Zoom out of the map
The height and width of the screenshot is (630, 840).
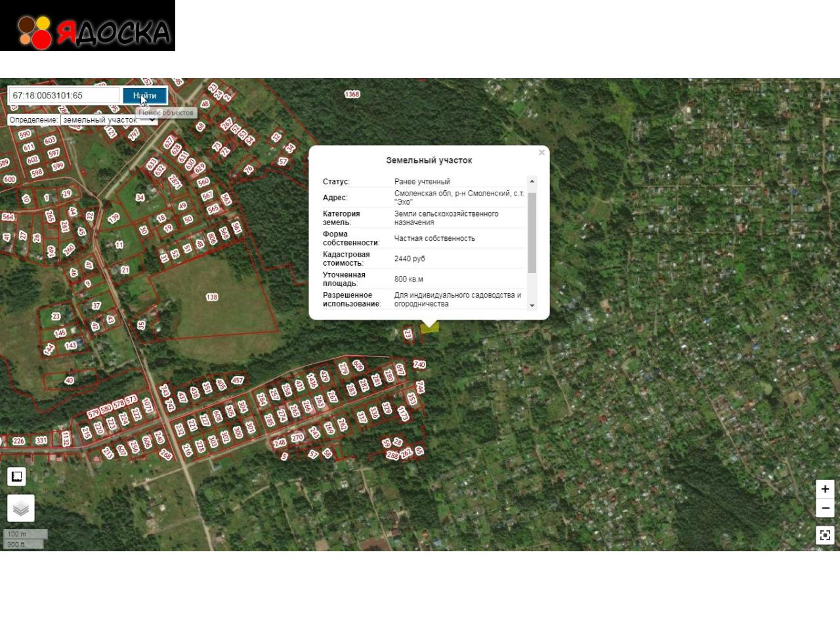click(x=825, y=508)
